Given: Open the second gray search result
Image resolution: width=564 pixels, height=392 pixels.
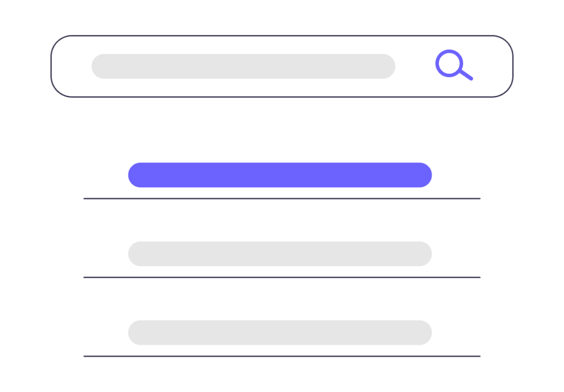Looking at the screenshot, I should pyautogui.click(x=280, y=254).
